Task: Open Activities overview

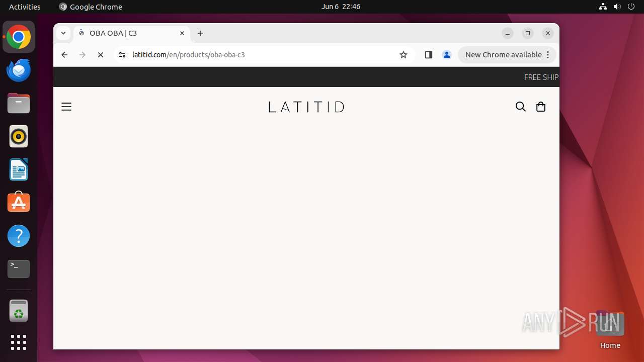Action: [25, 7]
